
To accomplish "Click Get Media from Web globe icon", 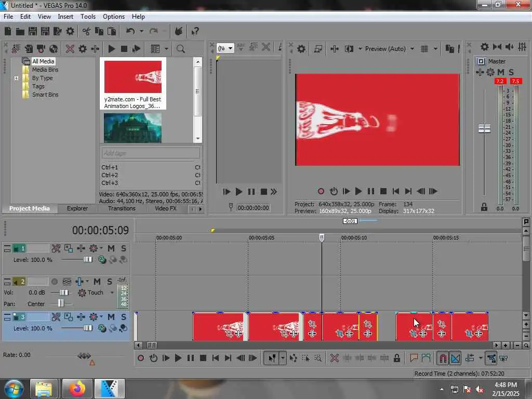I will click(54, 49).
